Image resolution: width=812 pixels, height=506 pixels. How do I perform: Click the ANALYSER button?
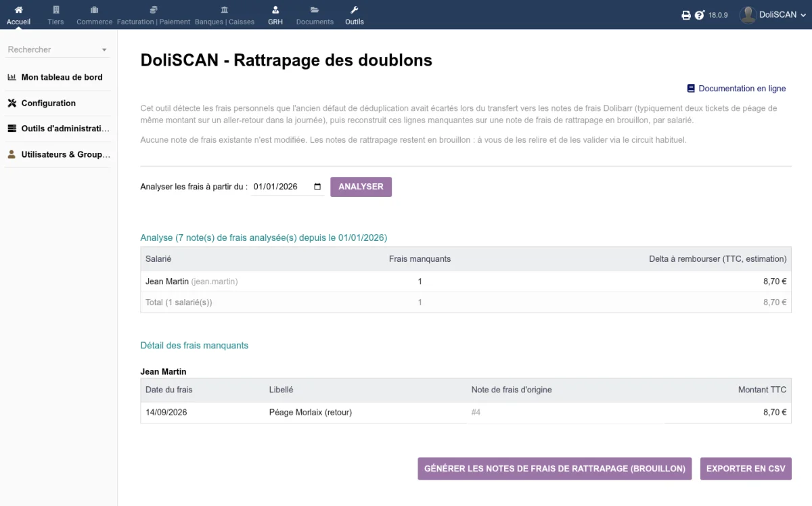pyautogui.click(x=361, y=187)
